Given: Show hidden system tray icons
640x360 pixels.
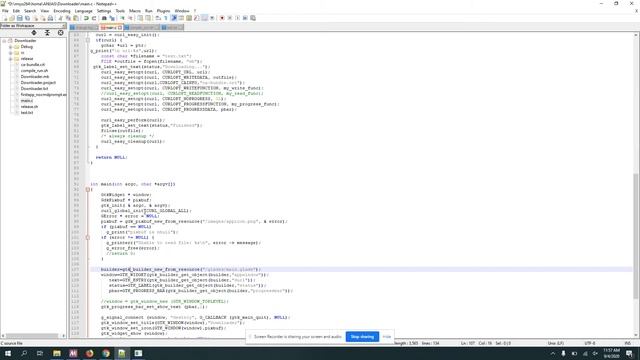Looking at the screenshot, I should coord(553,353).
